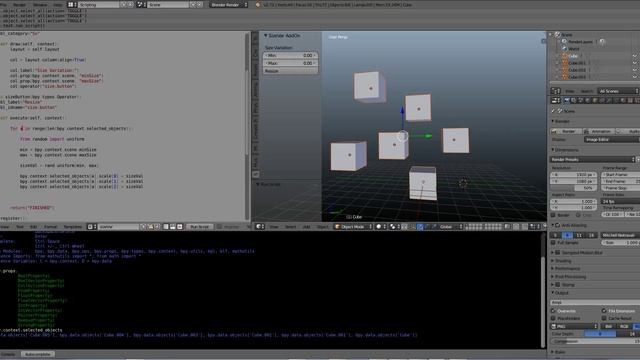Open the Global transform orientation dropdown

pos(451,227)
